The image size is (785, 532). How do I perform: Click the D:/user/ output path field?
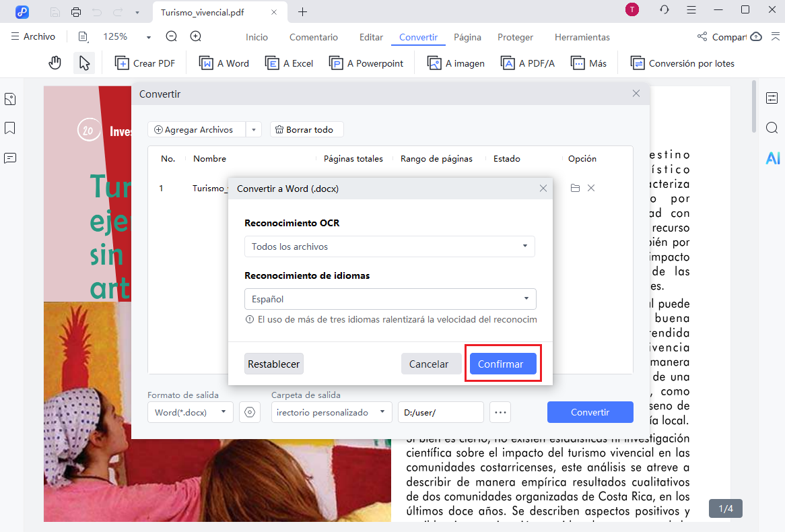440,411
